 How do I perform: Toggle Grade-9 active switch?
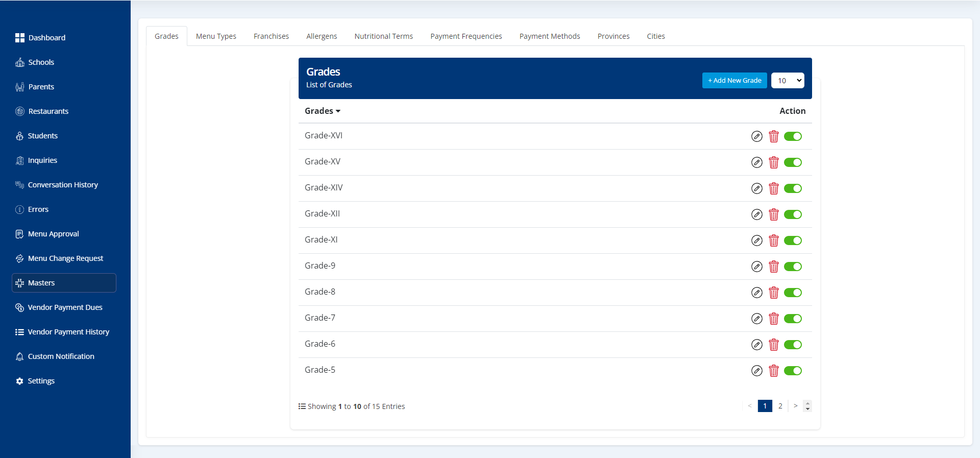coord(793,267)
